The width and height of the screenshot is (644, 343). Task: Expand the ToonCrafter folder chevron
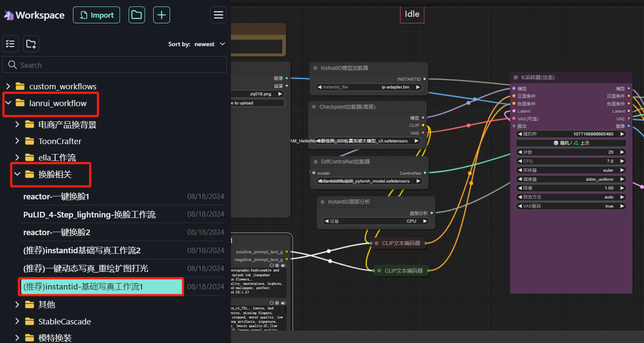(x=17, y=141)
